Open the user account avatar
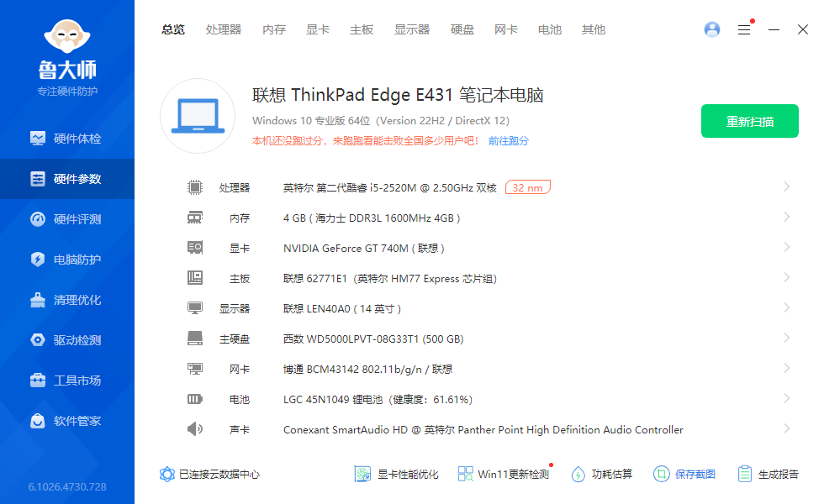The image size is (824, 504). 712,29
